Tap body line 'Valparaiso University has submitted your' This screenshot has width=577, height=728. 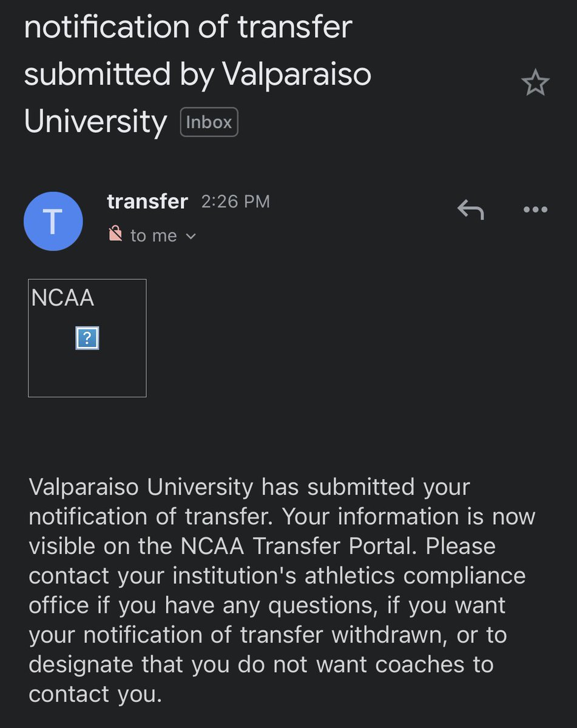(249, 487)
